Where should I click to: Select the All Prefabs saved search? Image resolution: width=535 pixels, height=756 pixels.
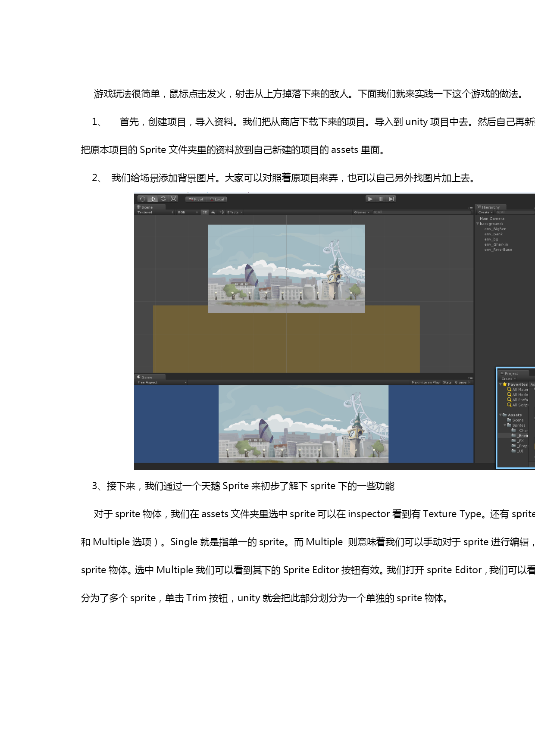(517, 400)
